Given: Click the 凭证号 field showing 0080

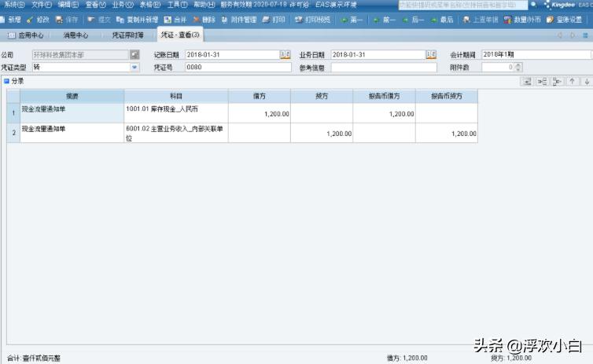Looking at the screenshot, I should (238, 68).
